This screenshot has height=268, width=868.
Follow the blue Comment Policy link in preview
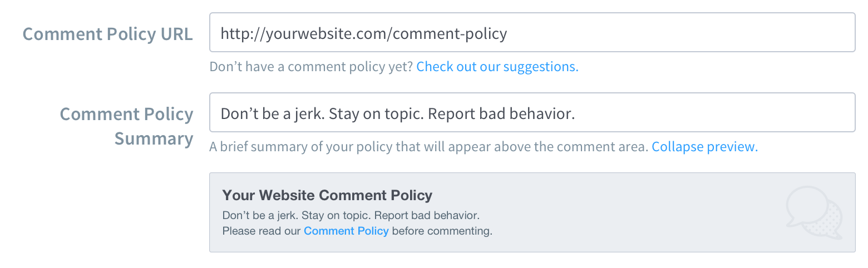tap(346, 231)
